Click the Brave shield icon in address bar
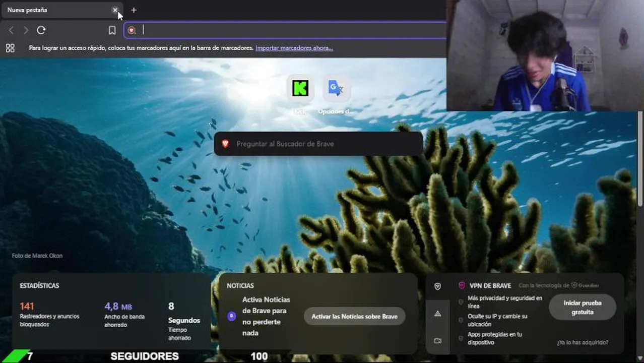 tap(132, 30)
